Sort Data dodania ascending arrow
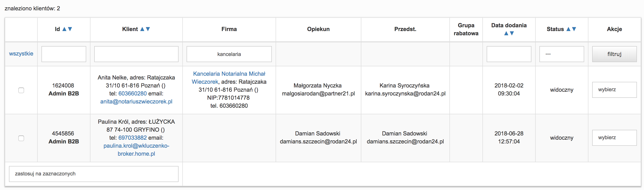644x190 pixels. point(506,33)
